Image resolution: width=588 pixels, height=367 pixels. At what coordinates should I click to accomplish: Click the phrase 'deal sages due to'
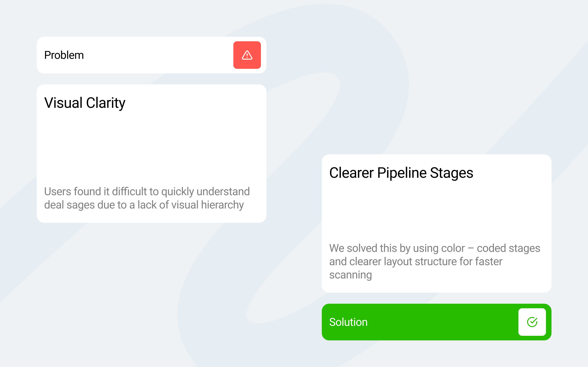coord(85,205)
